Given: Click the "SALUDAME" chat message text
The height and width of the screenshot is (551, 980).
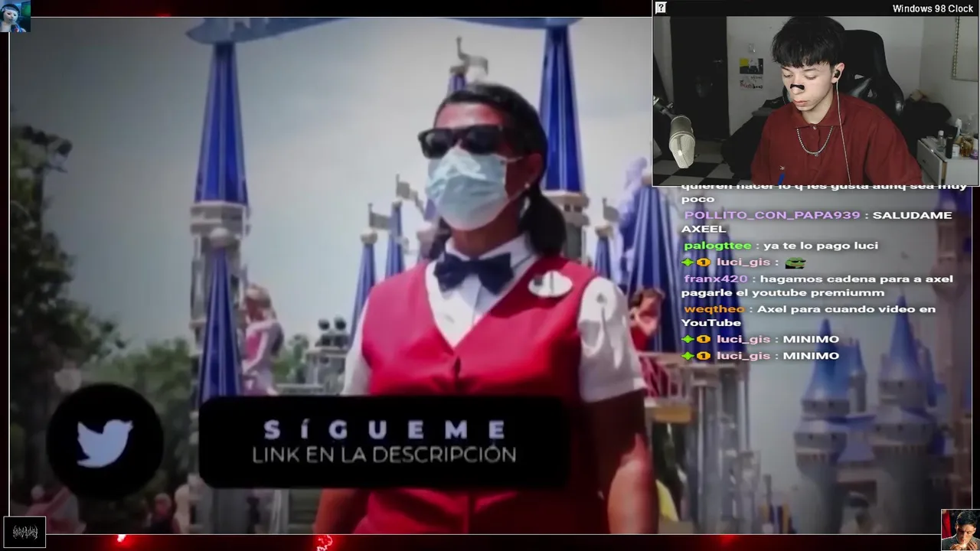Looking at the screenshot, I should 912,215.
